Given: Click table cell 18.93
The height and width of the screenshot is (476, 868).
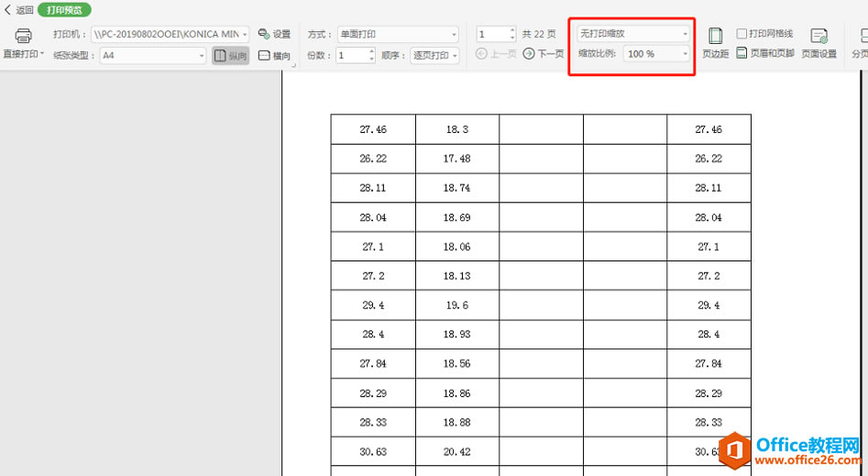Looking at the screenshot, I should (457, 335).
